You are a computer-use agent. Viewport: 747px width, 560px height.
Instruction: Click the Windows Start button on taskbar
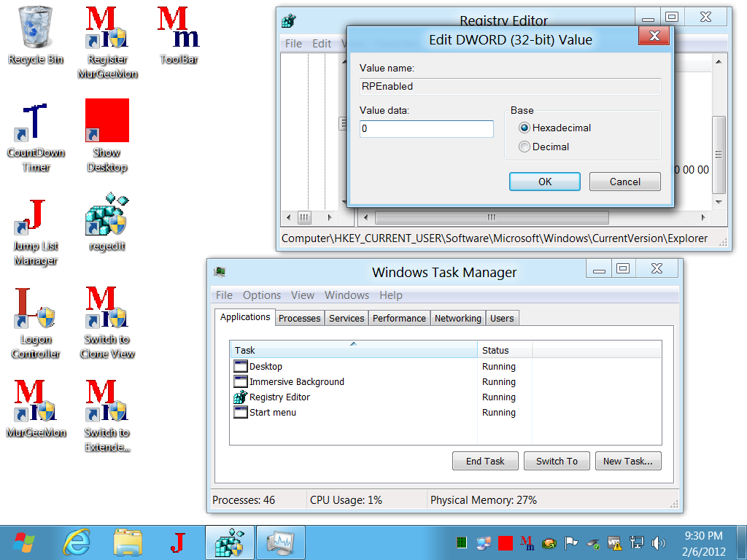[24, 542]
